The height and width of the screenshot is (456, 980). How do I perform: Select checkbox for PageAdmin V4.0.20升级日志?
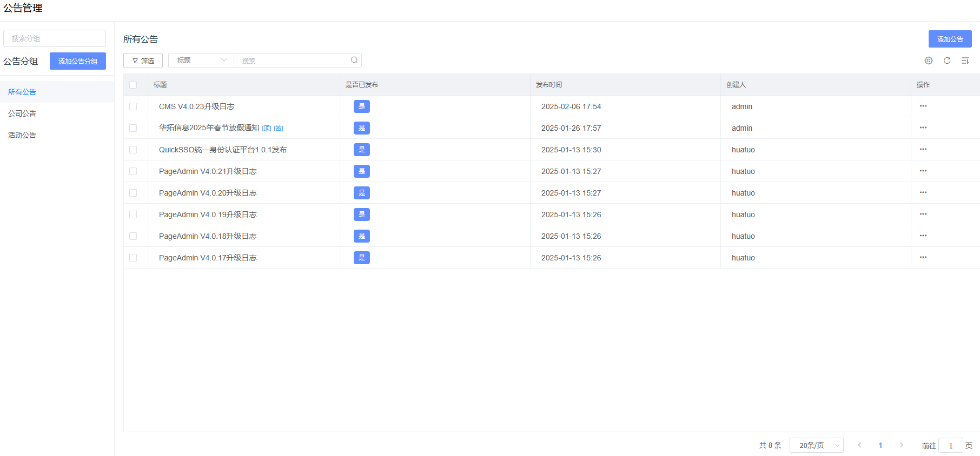click(x=133, y=193)
